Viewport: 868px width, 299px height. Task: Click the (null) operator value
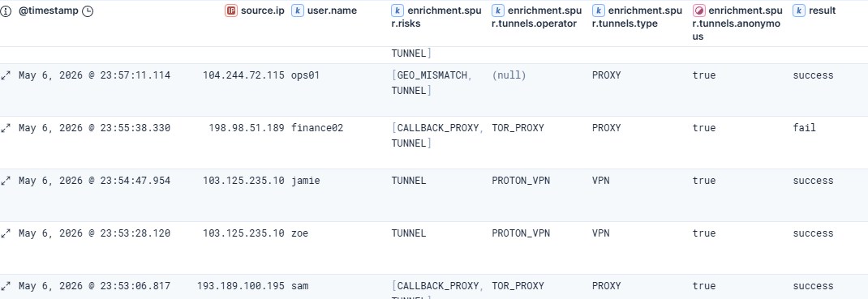(509, 75)
